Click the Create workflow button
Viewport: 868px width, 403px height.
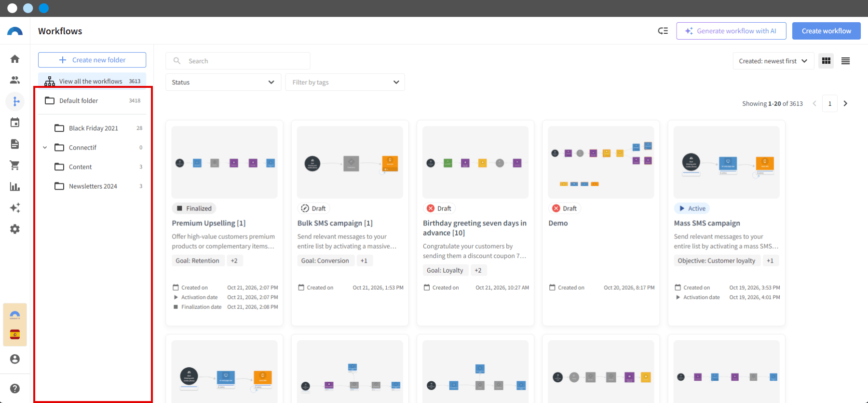[x=827, y=31]
